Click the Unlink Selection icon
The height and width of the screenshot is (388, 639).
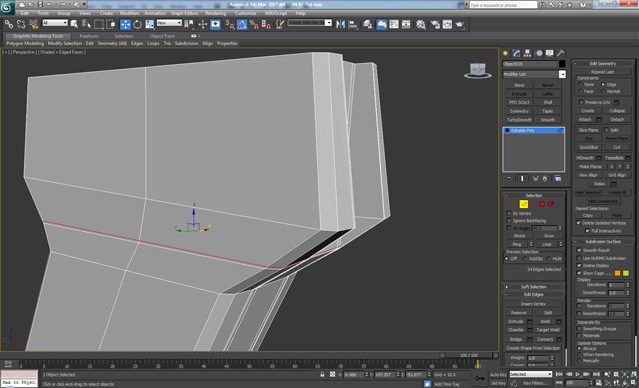pyautogui.click(x=21, y=24)
